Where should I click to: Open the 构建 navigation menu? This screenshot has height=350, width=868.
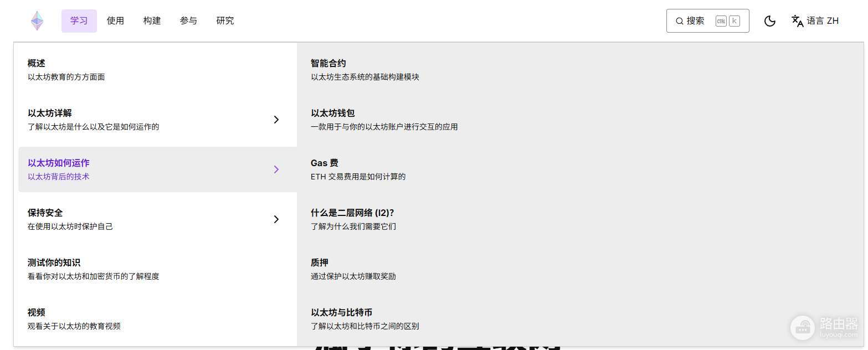152,21
